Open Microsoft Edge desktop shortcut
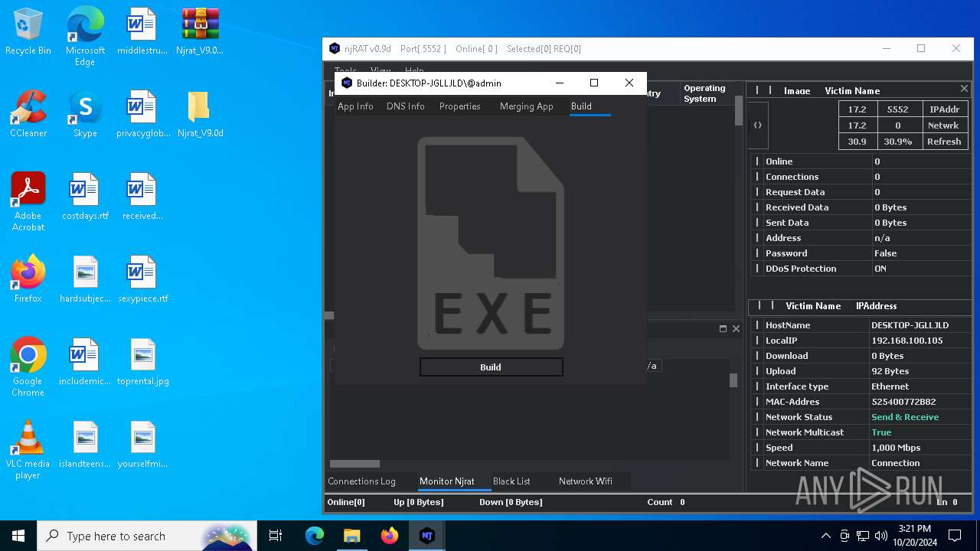980x551 pixels. coord(85,36)
